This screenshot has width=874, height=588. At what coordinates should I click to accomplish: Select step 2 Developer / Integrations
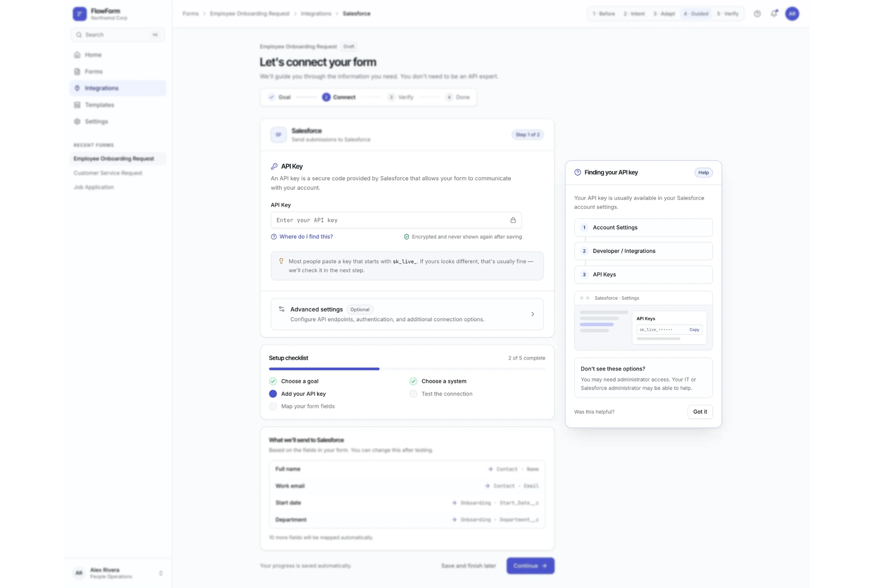pyautogui.click(x=643, y=251)
